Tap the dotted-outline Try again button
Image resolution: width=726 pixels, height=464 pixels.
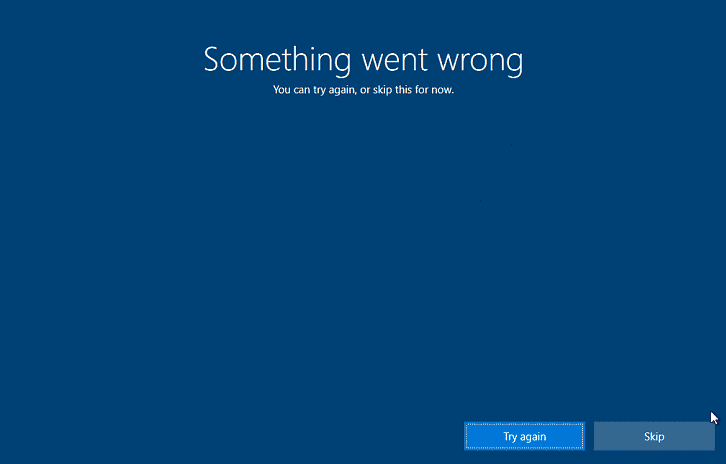524,436
